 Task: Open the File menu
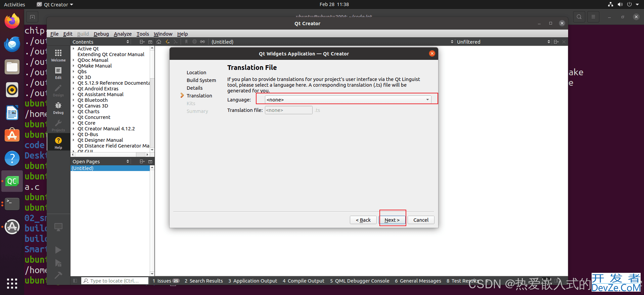pyautogui.click(x=54, y=34)
